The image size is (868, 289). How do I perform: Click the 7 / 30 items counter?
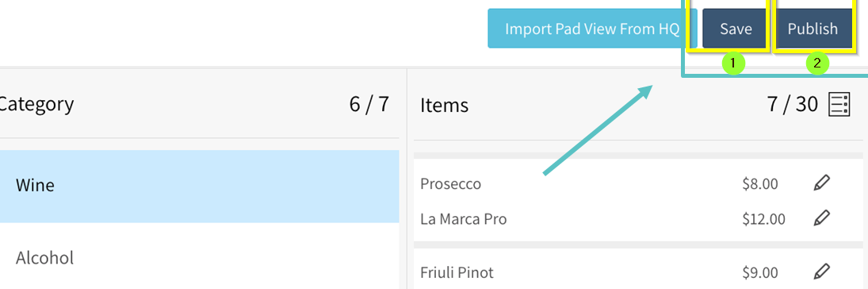click(792, 104)
